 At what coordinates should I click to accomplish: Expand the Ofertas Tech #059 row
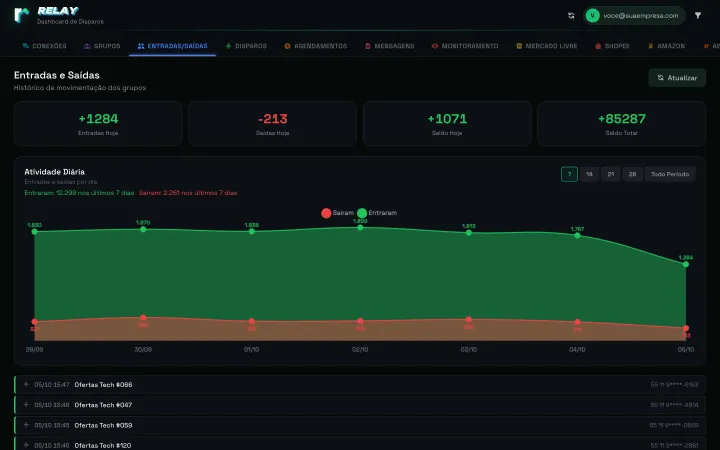[x=360, y=425]
